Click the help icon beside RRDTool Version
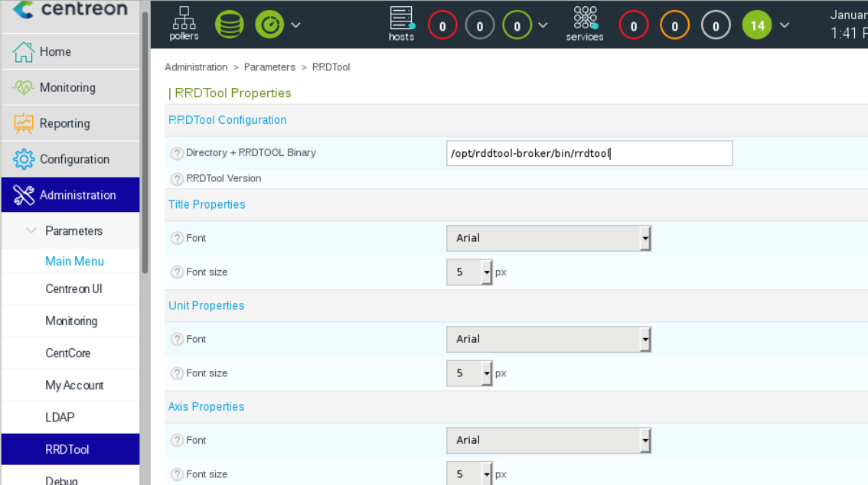This screenshot has width=868, height=485. point(177,179)
